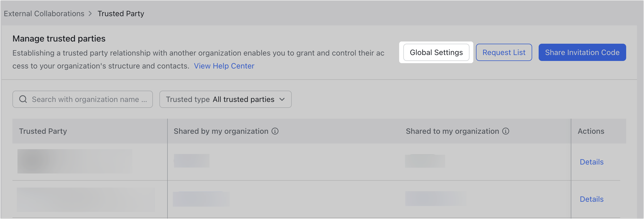The image size is (644, 219).
Task: Expand the Trusted type dropdown chevron
Action: click(x=282, y=99)
